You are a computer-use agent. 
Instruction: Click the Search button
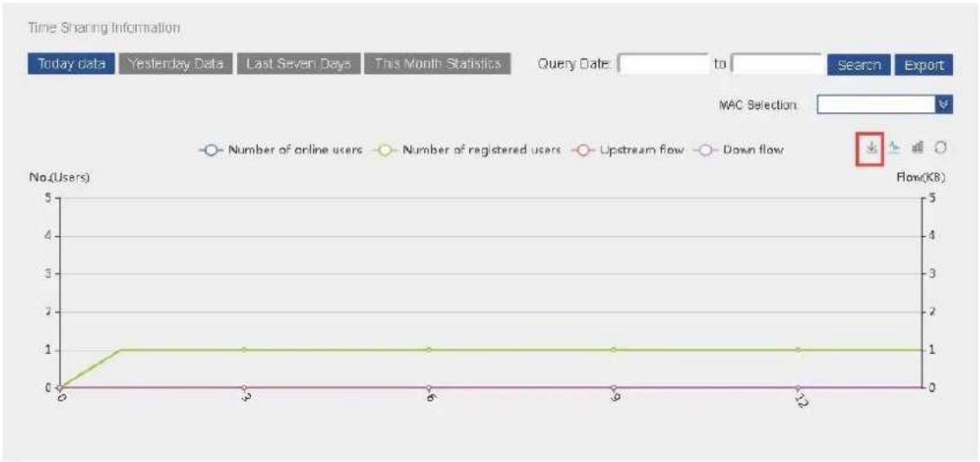(x=859, y=65)
